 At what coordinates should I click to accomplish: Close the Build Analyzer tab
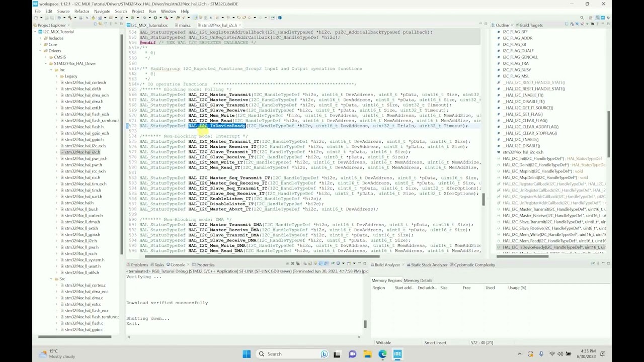pos(404,265)
